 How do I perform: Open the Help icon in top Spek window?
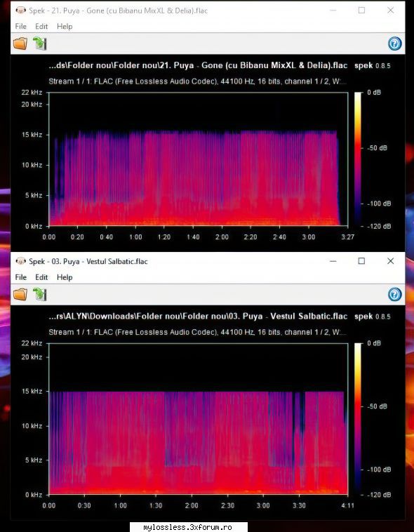tap(394, 44)
